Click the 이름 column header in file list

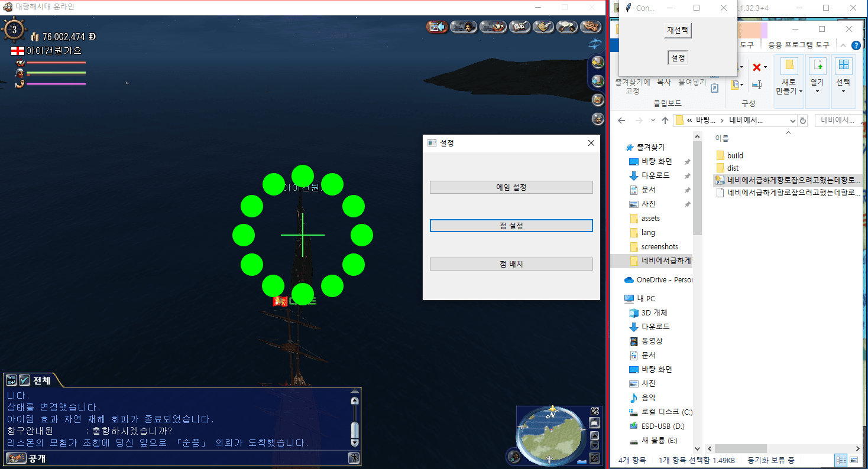pos(722,138)
